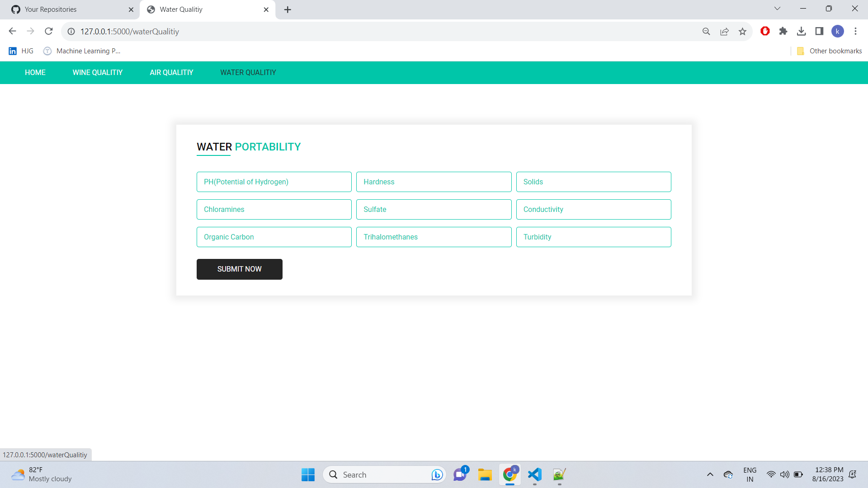Viewport: 868px width, 488px height.
Task: Navigate to WINE QUALITIY in the navbar
Action: pos(98,72)
